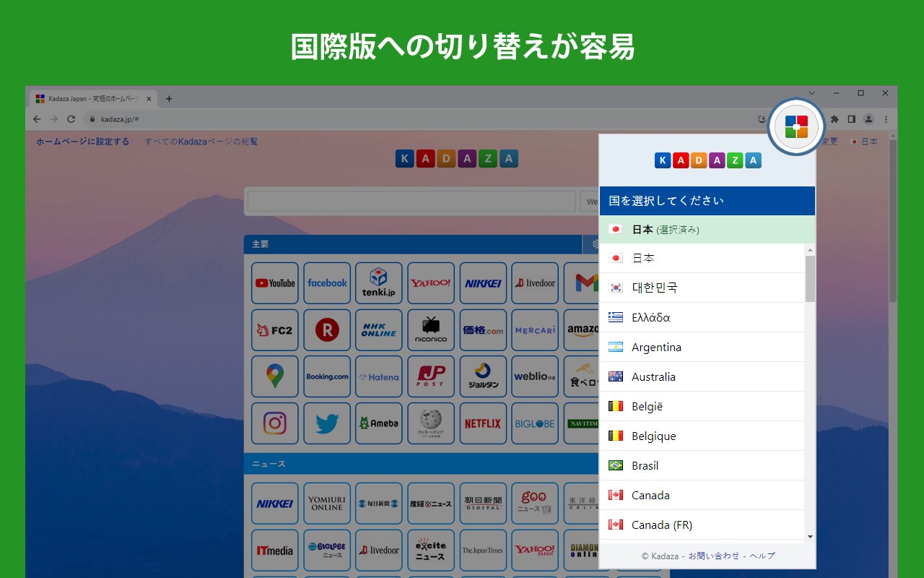Open The Japan Times news tile
This screenshot has height=578, width=924.
click(x=483, y=551)
